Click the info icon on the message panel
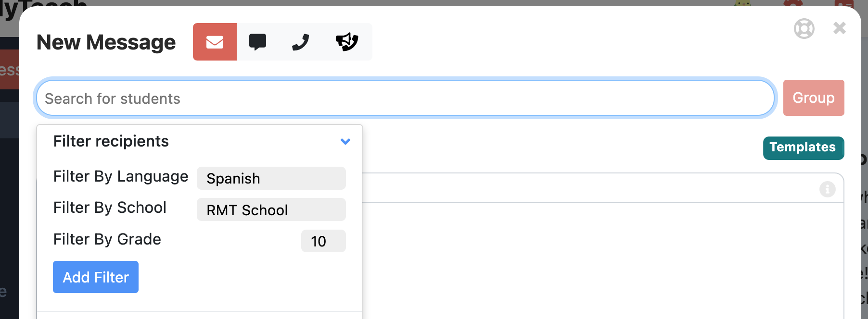Image resolution: width=868 pixels, height=319 pixels. pyautogui.click(x=828, y=189)
